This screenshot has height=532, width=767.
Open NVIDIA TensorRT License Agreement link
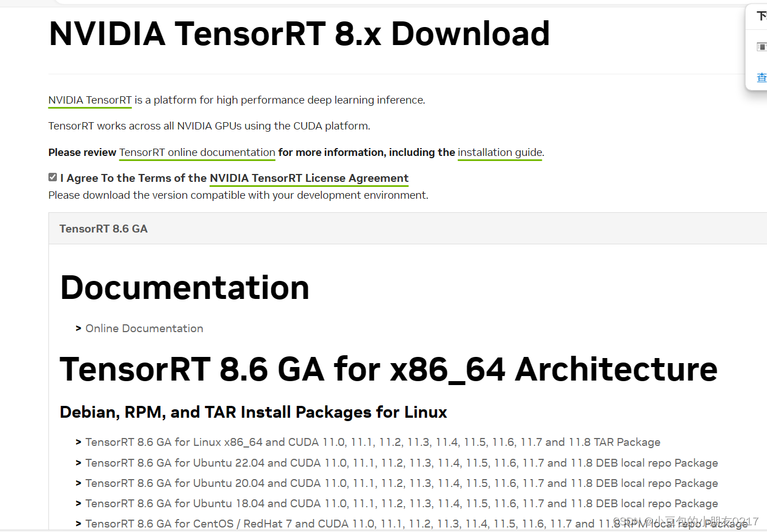309,178
